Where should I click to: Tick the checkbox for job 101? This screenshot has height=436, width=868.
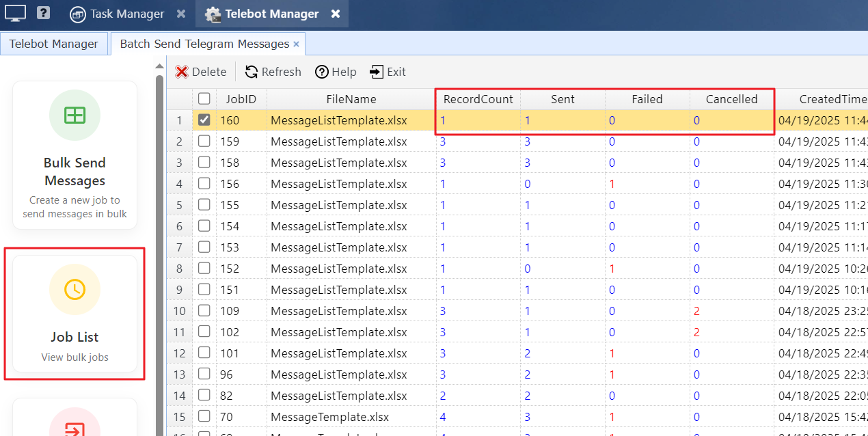(204, 353)
